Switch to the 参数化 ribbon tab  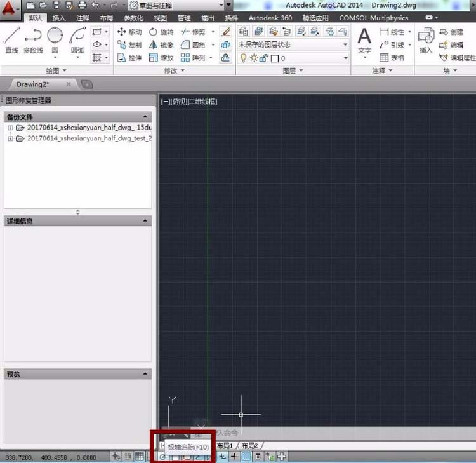(133, 18)
